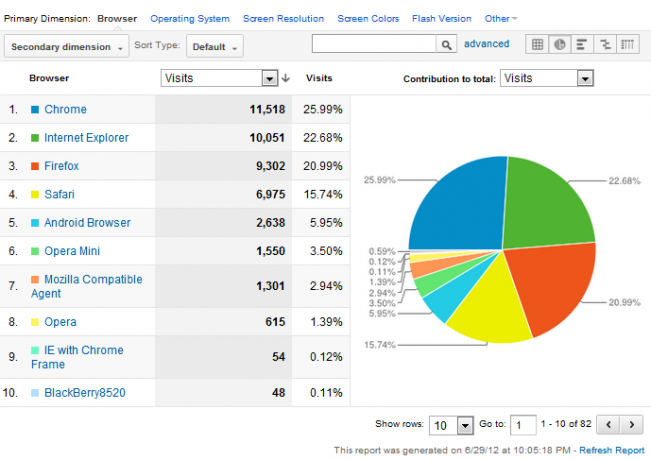The width and height of the screenshot is (651, 460).
Task: Open Contribution to total Visits dropdown
Action: pos(547,78)
